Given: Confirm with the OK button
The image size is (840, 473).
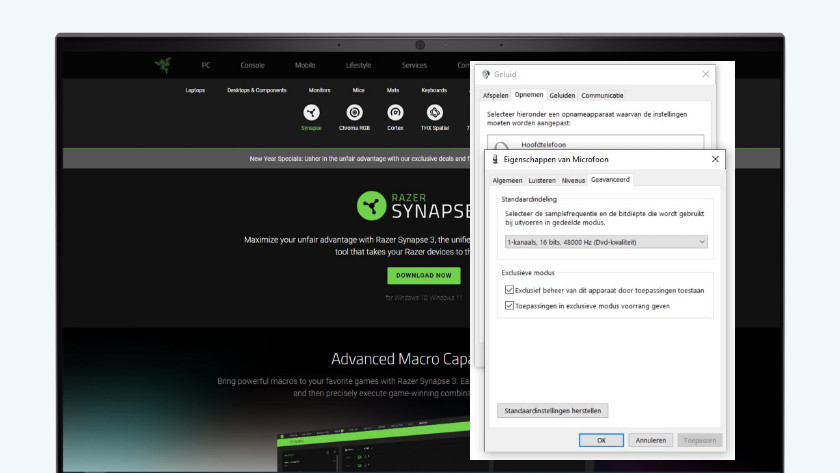Looking at the screenshot, I should 601,440.
